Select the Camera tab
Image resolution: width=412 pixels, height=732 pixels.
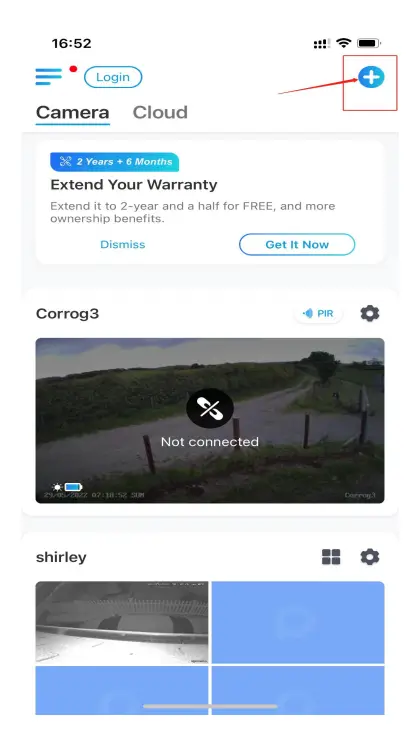point(72,113)
